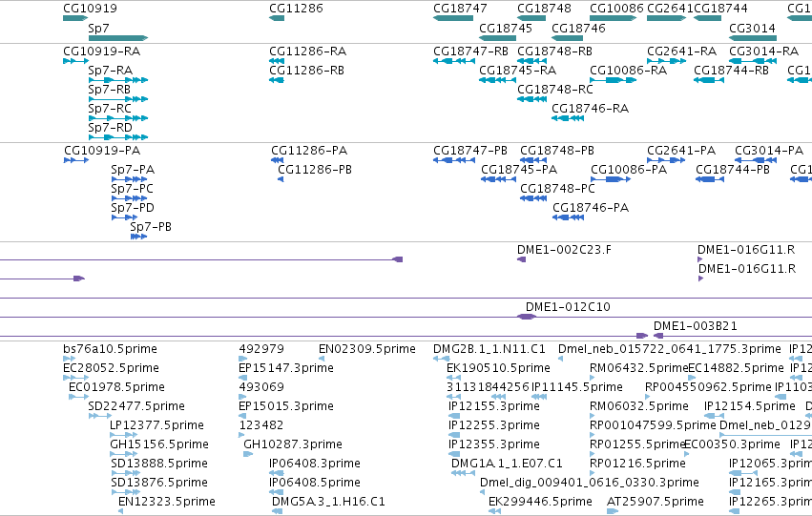Click protein CG18745-PA
The height and width of the screenshot is (516, 812).
pyautogui.click(x=519, y=170)
